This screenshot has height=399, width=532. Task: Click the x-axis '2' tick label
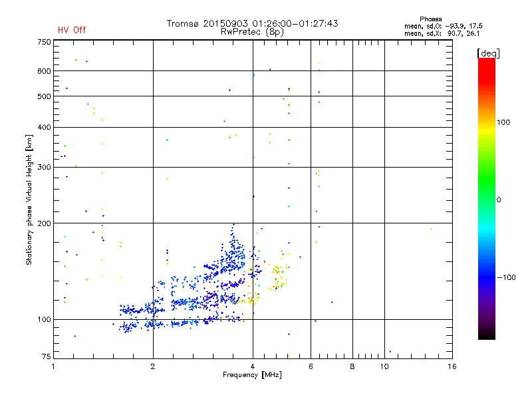click(x=153, y=366)
